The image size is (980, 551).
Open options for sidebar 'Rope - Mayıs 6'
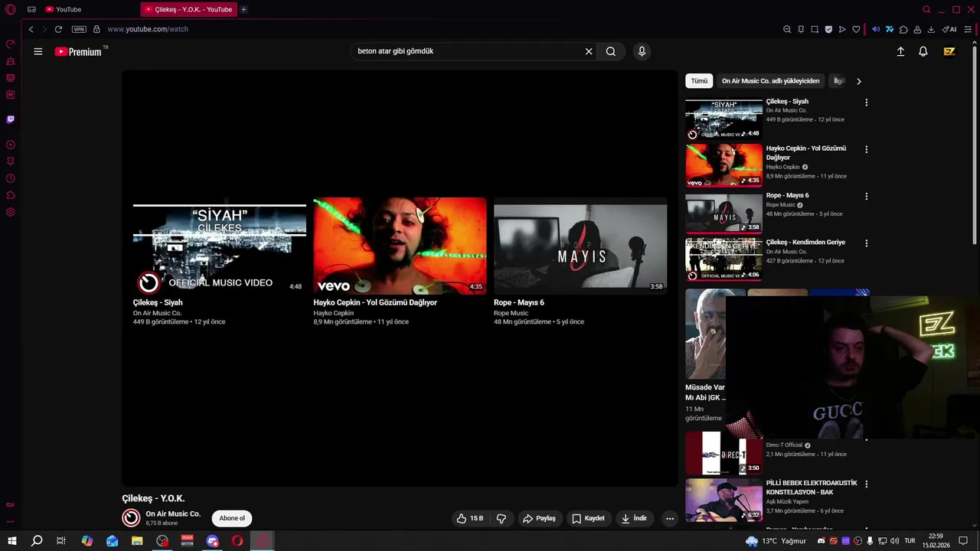[867, 196]
